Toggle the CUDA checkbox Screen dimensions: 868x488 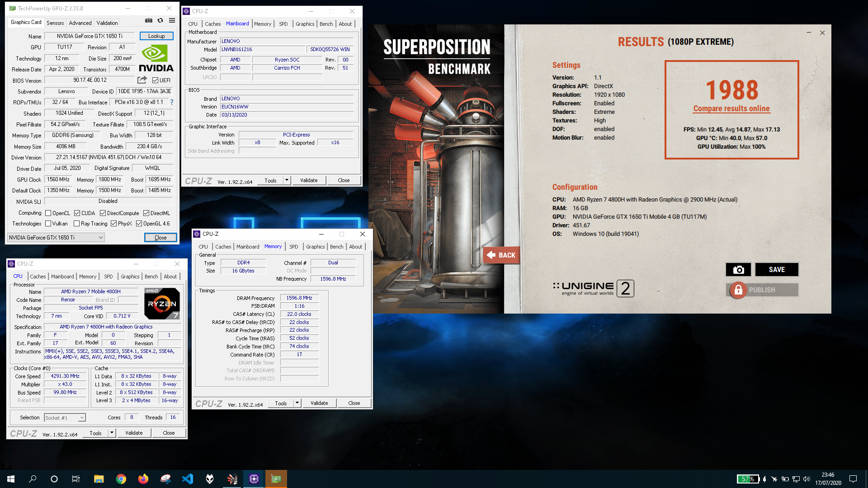pyautogui.click(x=77, y=213)
